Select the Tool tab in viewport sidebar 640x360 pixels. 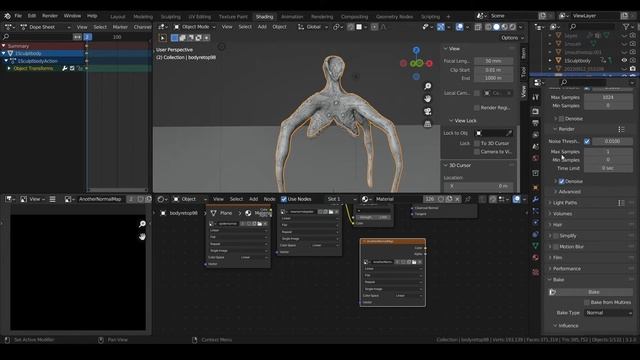point(523,72)
